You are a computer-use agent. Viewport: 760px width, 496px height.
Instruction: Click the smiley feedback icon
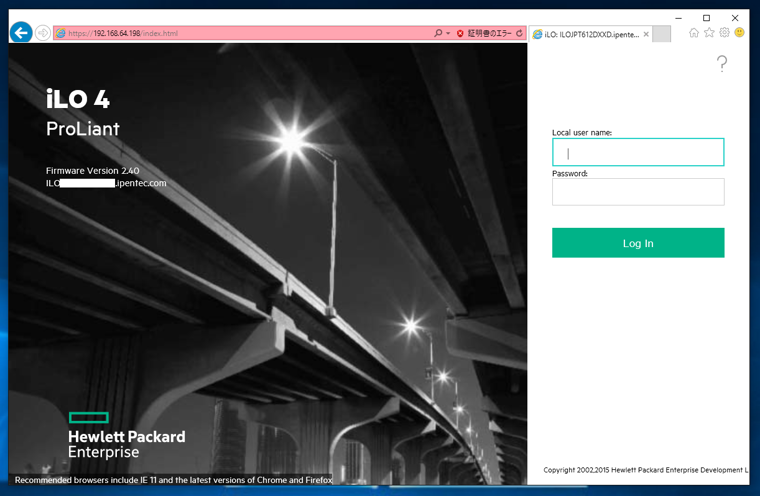(739, 32)
